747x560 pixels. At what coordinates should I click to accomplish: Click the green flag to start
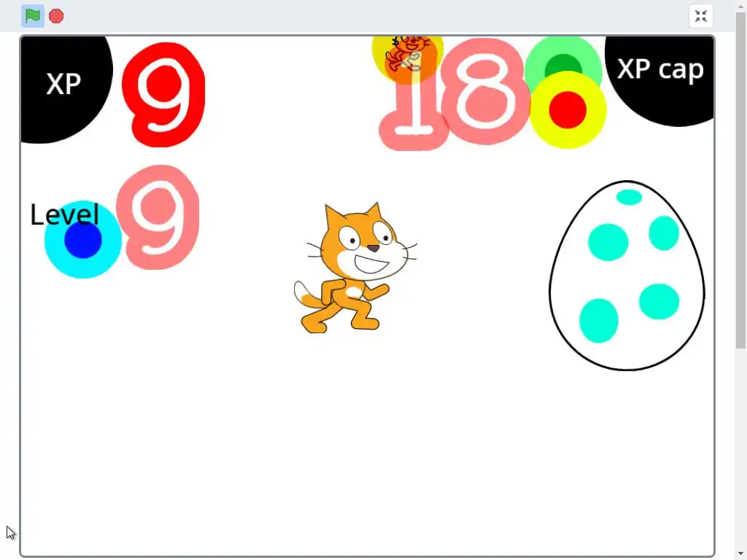(32, 16)
